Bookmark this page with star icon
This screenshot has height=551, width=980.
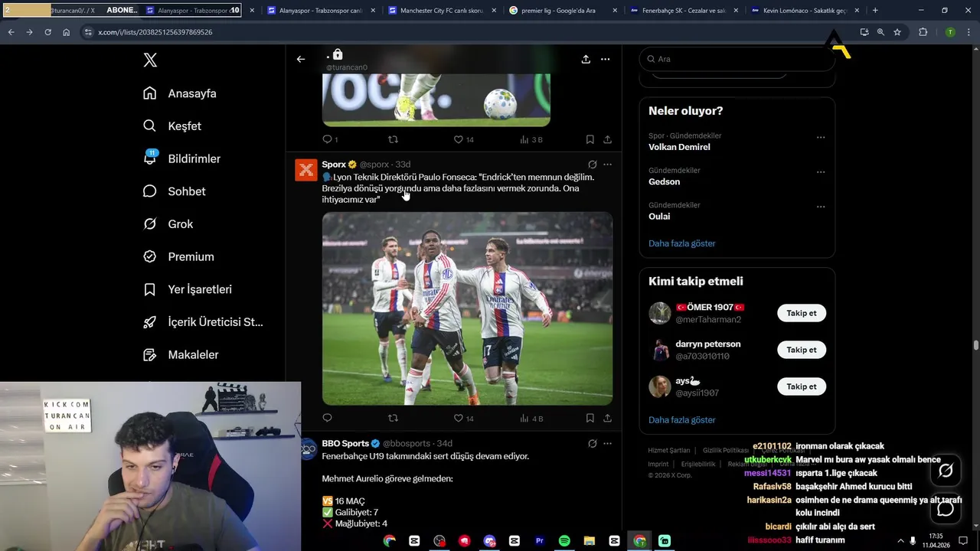tap(897, 32)
